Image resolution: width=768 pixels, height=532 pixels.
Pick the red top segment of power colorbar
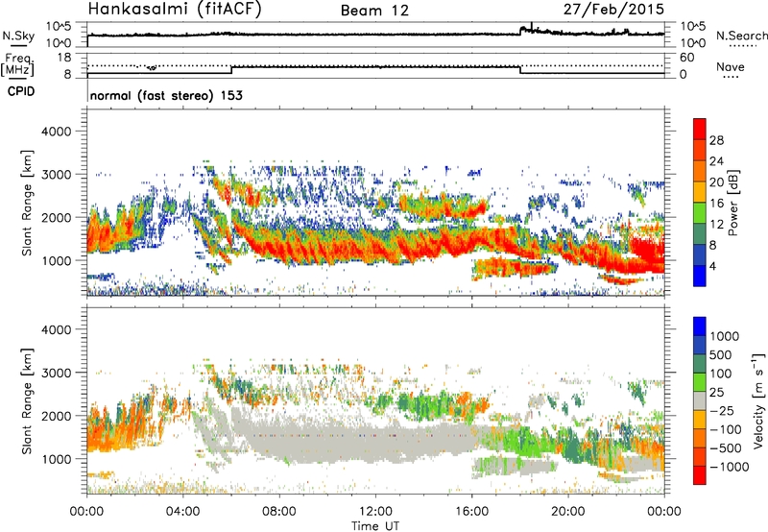[700, 130]
